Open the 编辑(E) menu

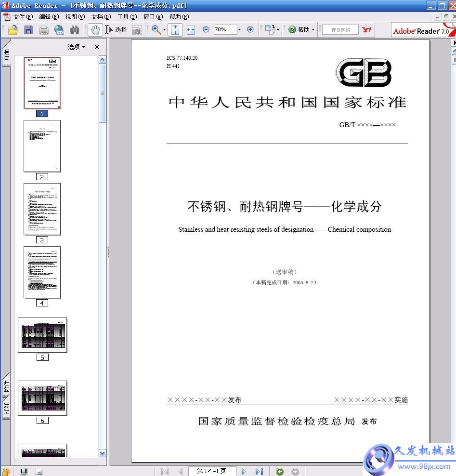(49, 17)
